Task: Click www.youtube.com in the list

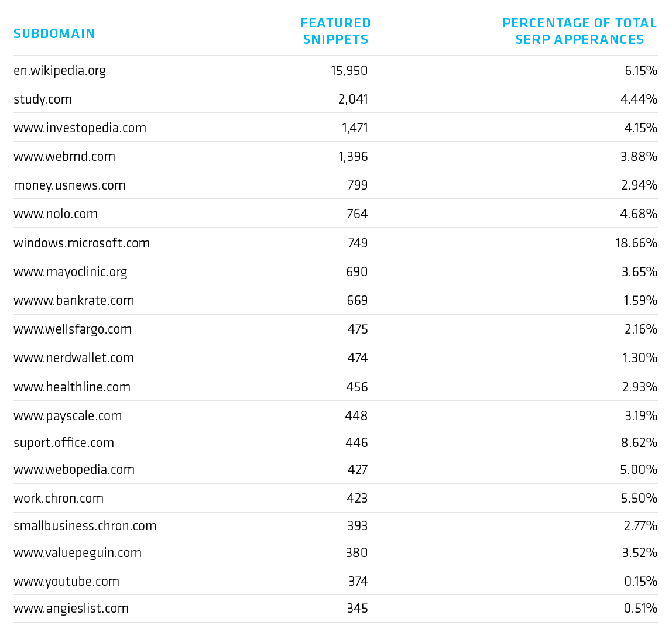Action: tap(66, 582)
